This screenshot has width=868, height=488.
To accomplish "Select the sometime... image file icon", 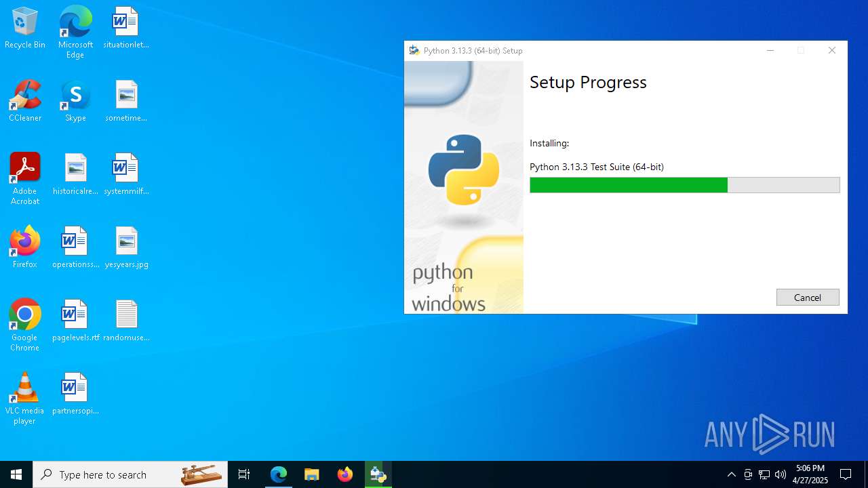I will coord(126,102).
